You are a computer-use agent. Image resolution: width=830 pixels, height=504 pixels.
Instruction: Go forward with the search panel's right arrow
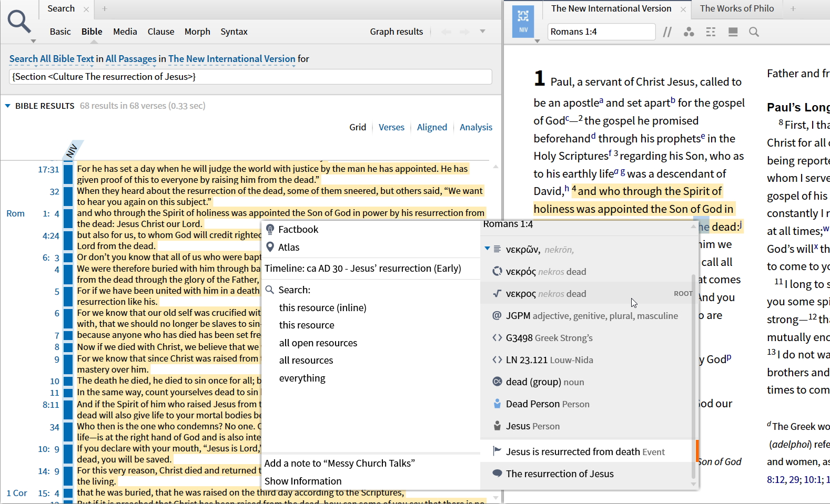pyautogui.click(x=464, y=32)
